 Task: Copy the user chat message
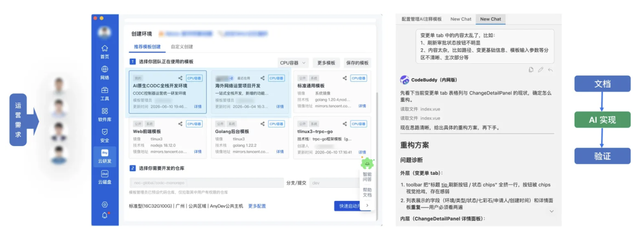[531, 69]
